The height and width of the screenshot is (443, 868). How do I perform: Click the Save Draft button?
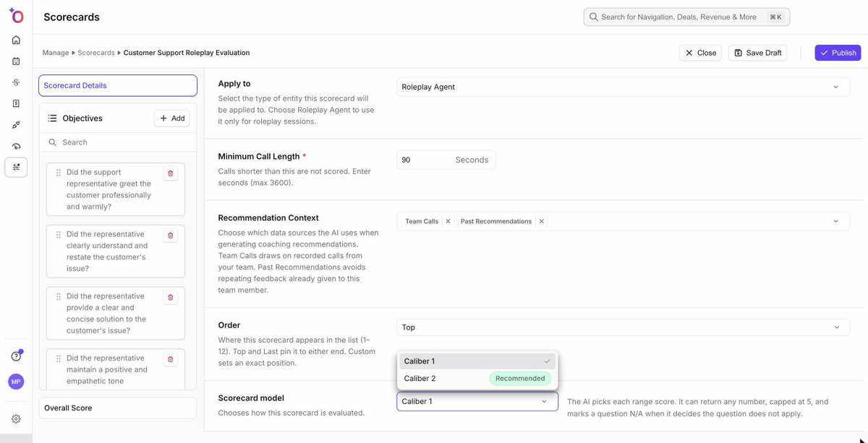point(757,53)
